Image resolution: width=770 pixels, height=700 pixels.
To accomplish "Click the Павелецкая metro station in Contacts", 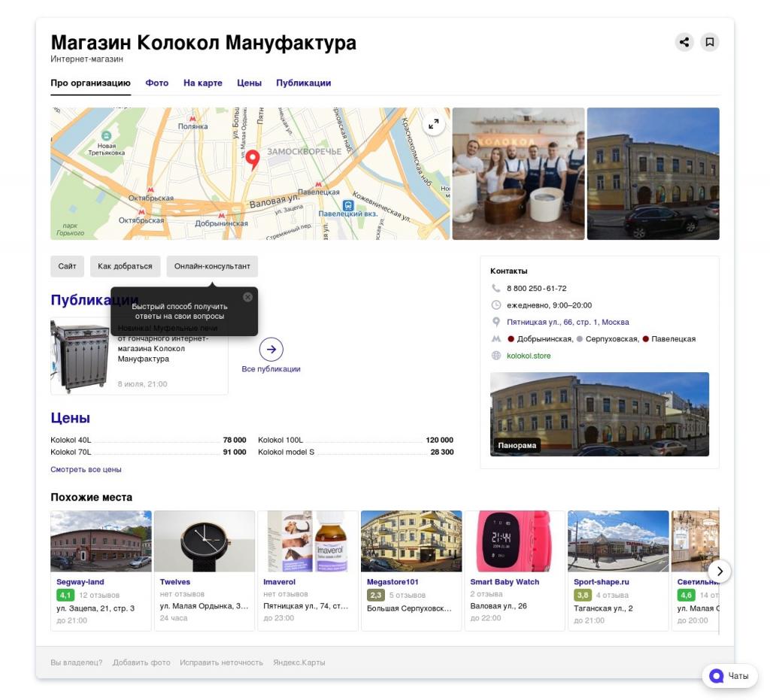I will [673, 338].
